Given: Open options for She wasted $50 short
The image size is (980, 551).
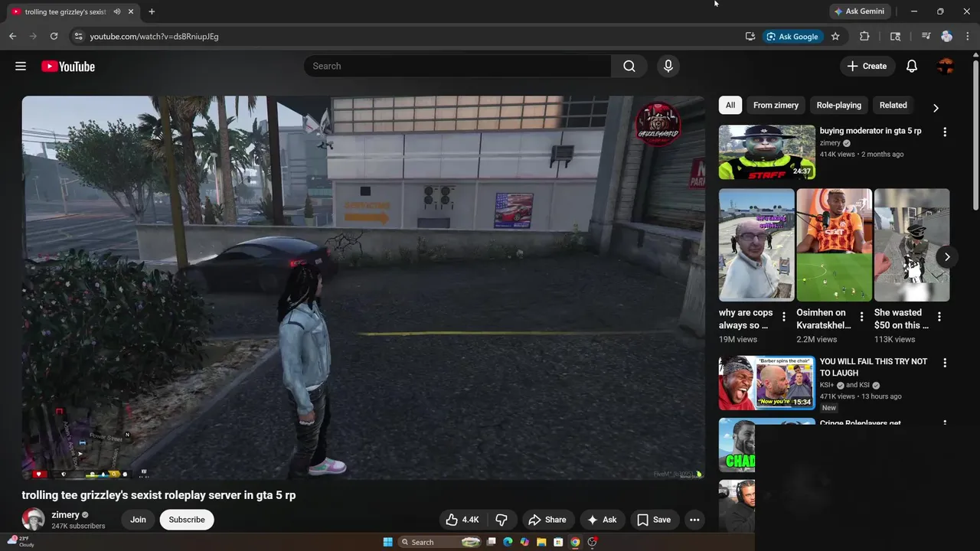Looking at the screenshot, I should [939, 317].
